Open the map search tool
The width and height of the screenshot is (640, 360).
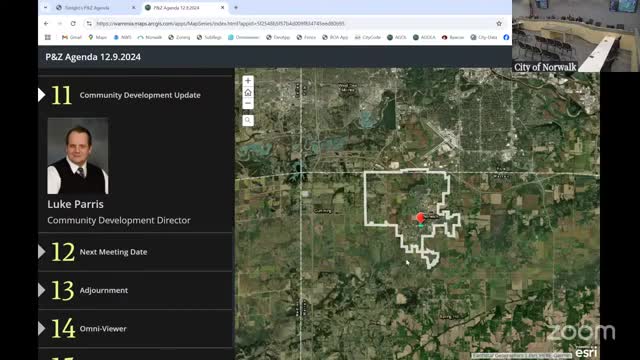tap(248, 120)
